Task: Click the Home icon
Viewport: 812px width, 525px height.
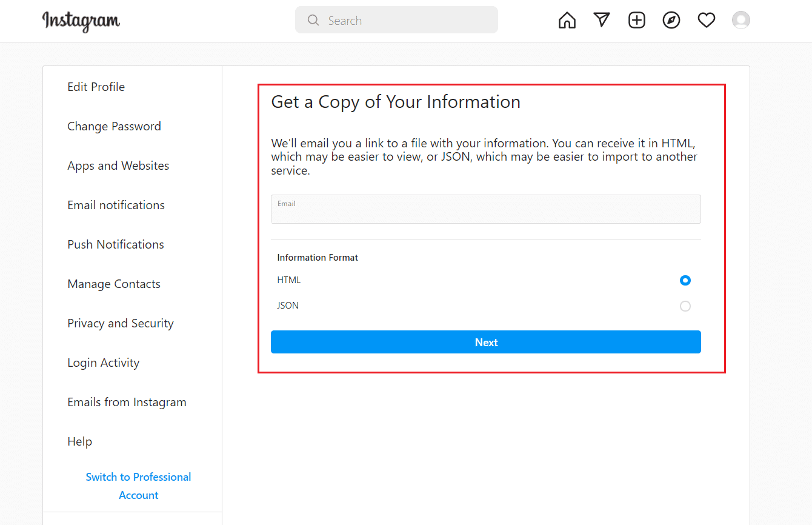Action: click(x=567, y=19)
